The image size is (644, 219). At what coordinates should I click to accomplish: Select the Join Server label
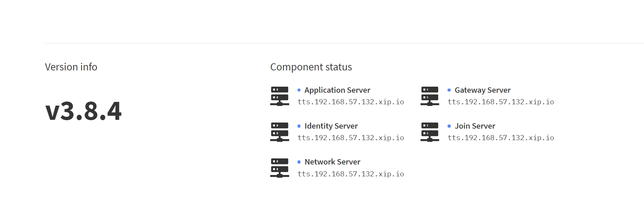coord(475,126)
